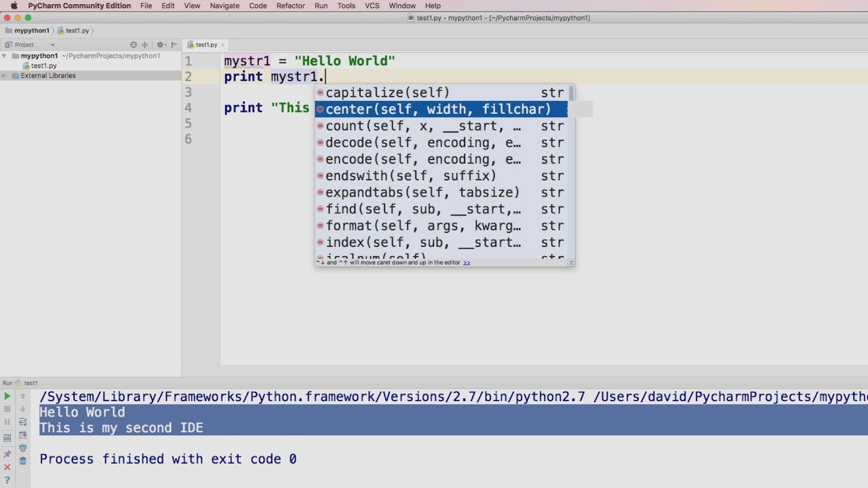
Task: Choose endswith(self, suffix) suggestion
Action: click(x=441, y=176)
